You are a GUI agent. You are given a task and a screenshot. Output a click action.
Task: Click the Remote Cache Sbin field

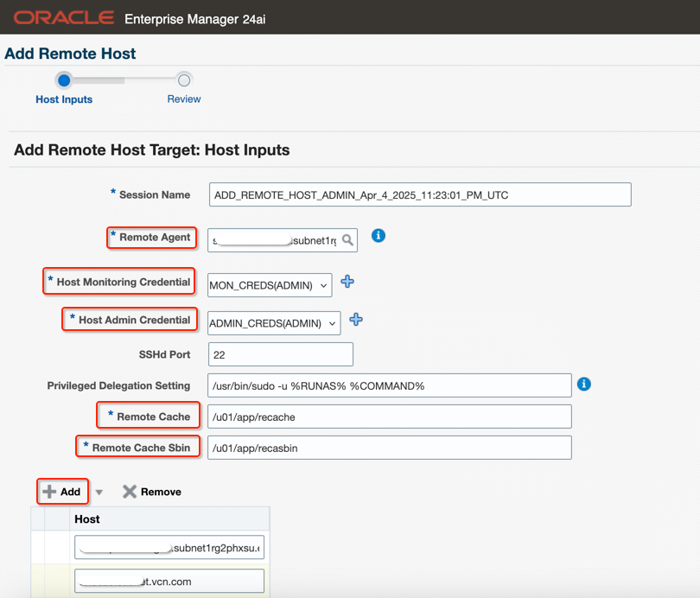pos(389,448)
